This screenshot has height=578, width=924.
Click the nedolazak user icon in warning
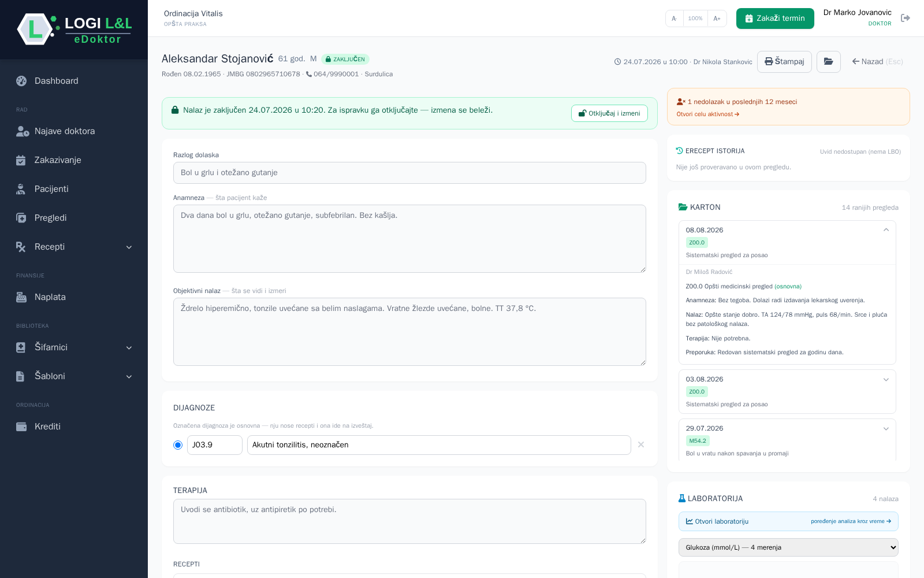point(681,102)
